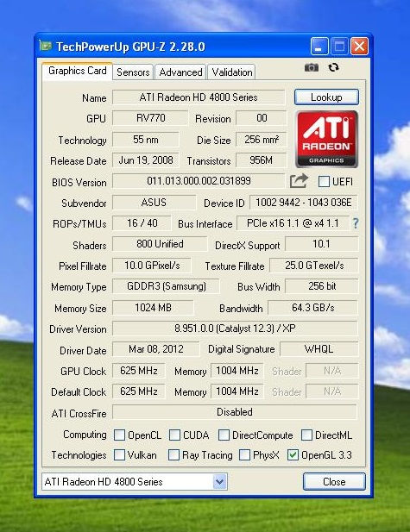Viewport: 410px width, 532px height.
Task: Click the Subvendor value ASUS
Action: coord(155,203)
